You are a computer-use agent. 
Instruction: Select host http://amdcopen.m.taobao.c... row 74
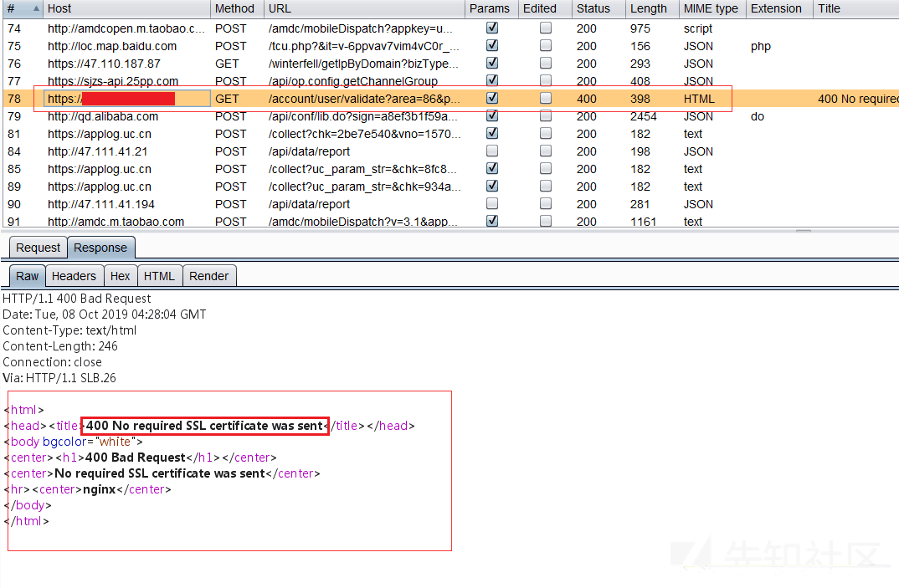(126, 28)
